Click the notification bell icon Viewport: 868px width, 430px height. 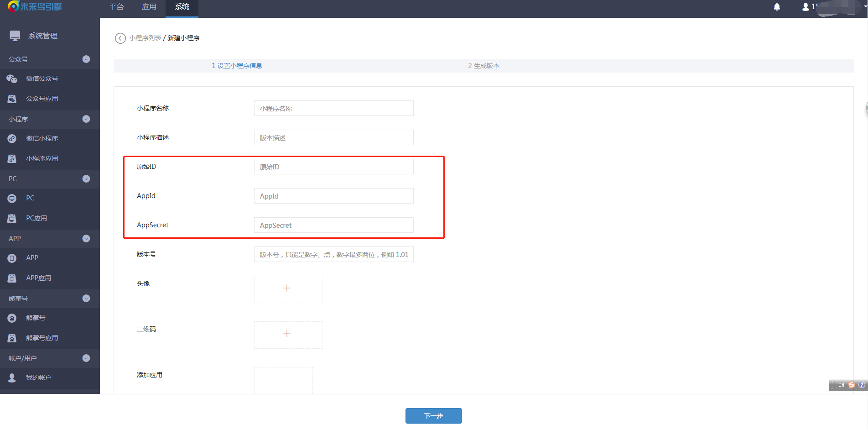tap(777, 7)
